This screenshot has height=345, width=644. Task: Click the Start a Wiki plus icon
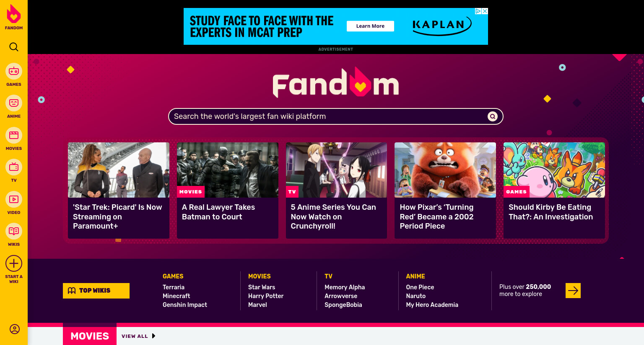click(x=14, y=263)
